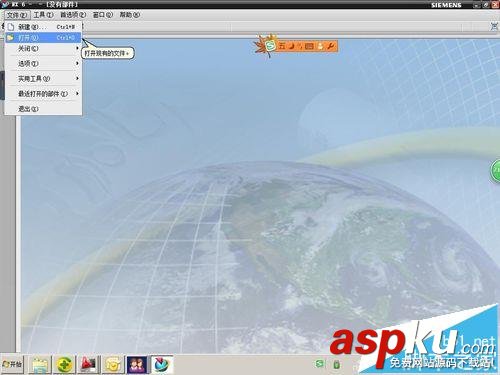
Task: Click the wrench settings icon on IME bar
Action: 330,46
